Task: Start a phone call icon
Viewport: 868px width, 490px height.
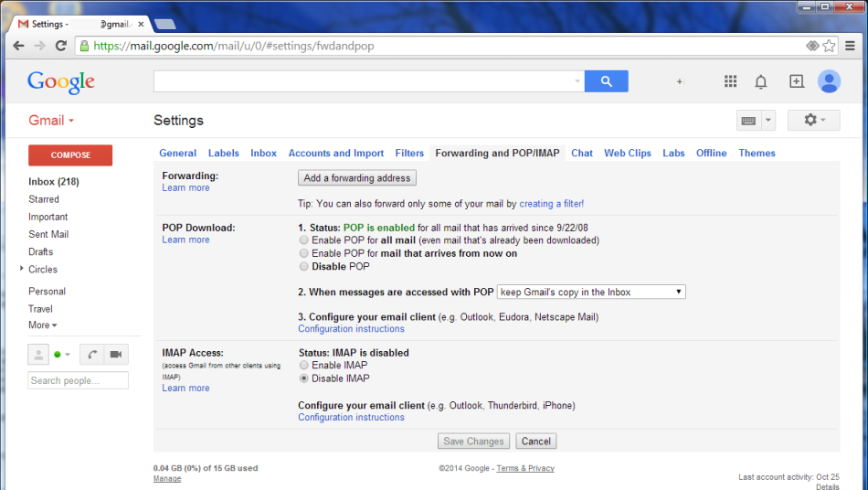Action: pos(92,355)
